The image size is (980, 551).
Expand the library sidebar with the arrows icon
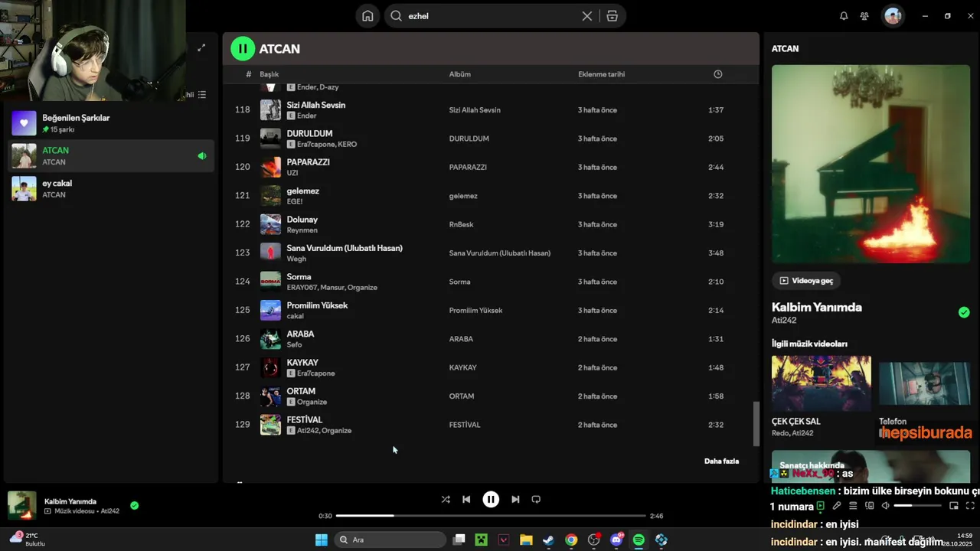tap(201, 47)
